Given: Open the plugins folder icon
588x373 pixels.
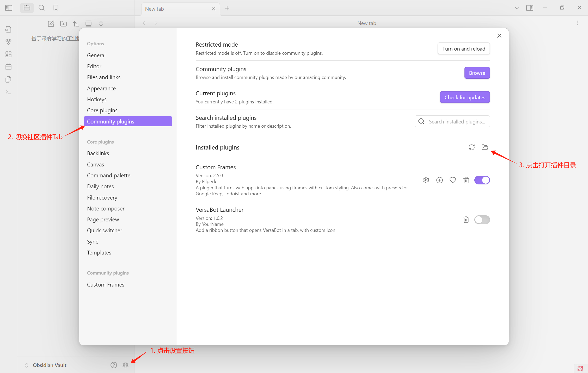Looking at the screenshot, I should 485,147.
